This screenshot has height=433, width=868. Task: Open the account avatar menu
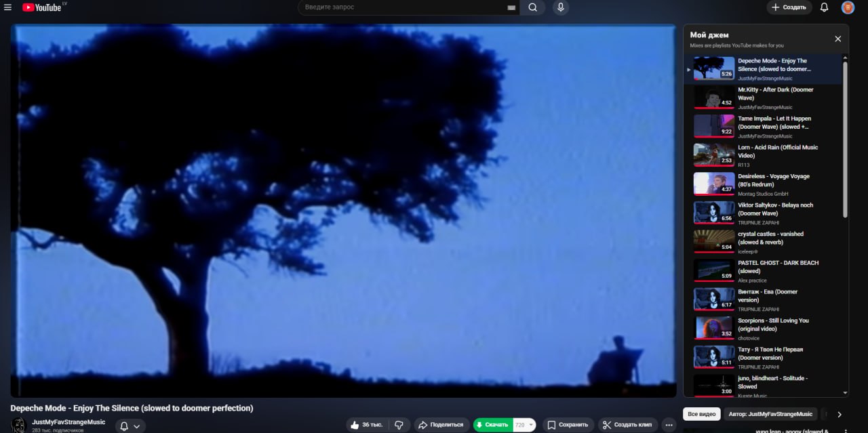tap(848, 7)
